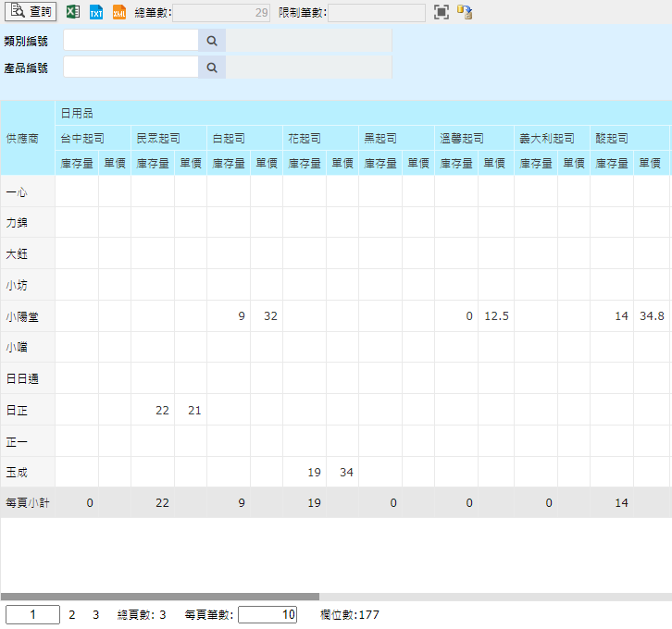
Task: Click the 酸起司 column header
Action: [629, 138]
